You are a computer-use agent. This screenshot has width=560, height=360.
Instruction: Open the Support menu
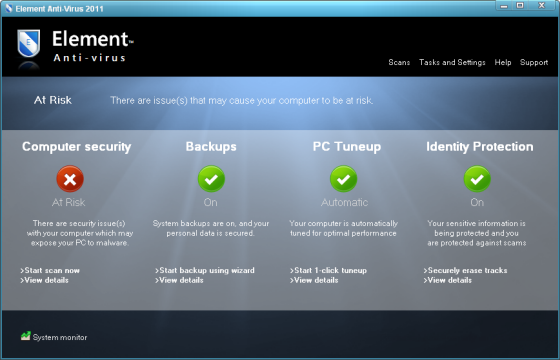(534, 62)
